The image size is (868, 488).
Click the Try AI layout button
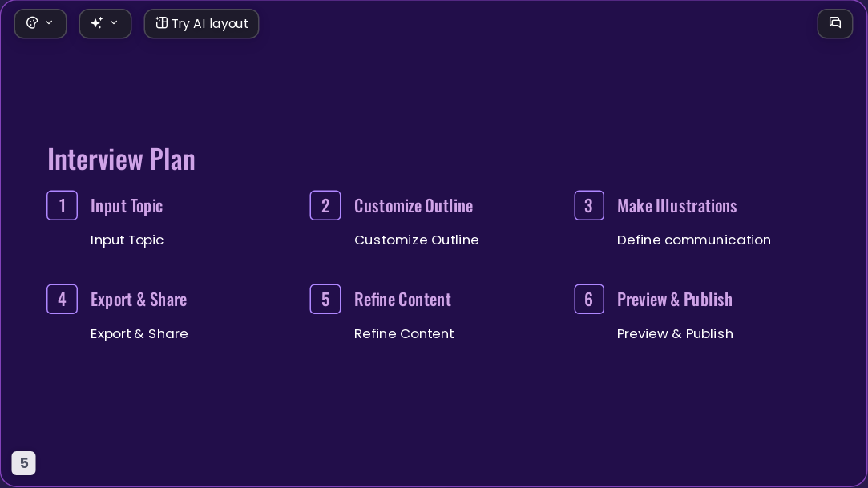click(201, 24)
